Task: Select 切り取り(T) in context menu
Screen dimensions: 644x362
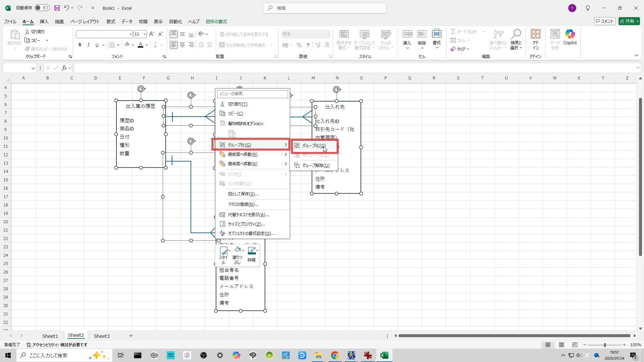Action: click(x=252, y=104)
